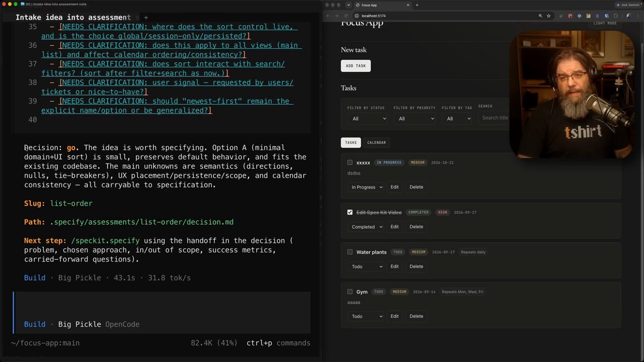
Task: Click the /speckit.specify command text
Action: pyautogui.click(x=105, y=240)
